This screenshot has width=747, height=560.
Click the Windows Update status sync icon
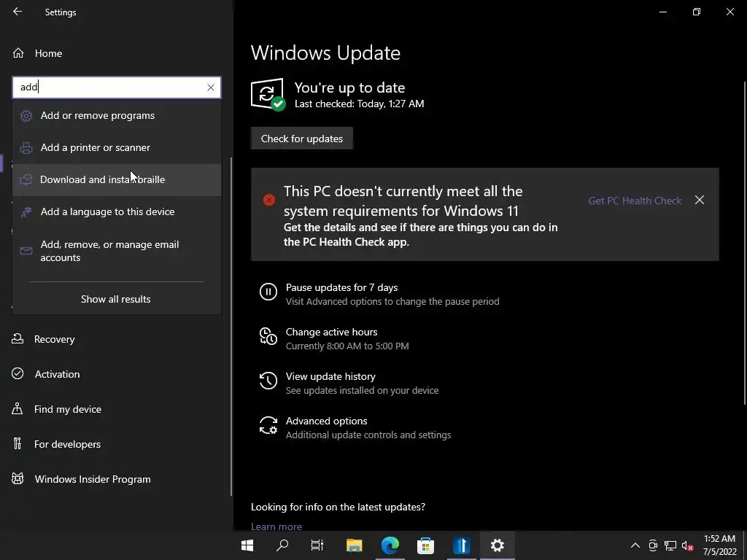[268, 94]
